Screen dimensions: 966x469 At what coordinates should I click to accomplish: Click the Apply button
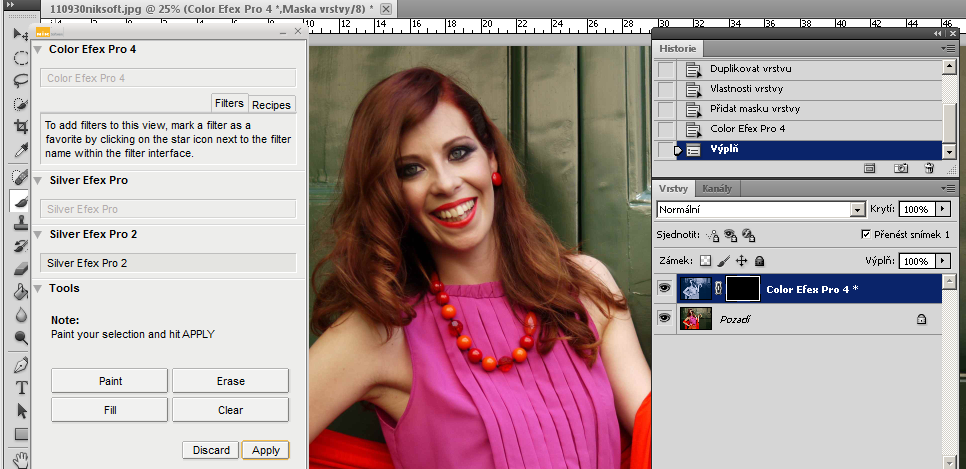point(265,450)
